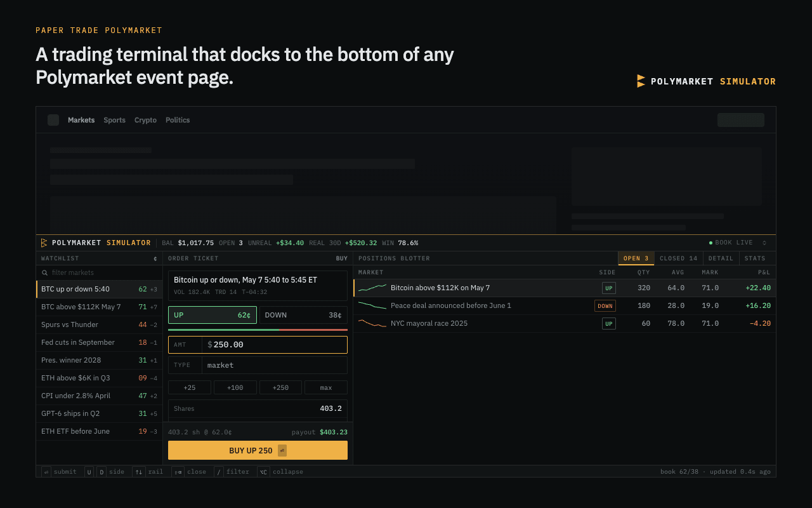Click the up-down arrows rail hint
This screenshot has height=508, width=812.
(139, 472)
